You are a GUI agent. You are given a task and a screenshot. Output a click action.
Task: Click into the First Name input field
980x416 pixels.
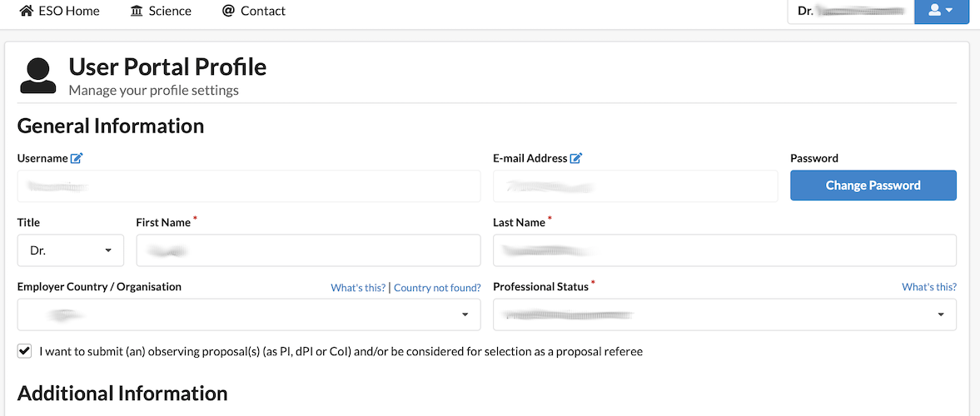pyautogui.click(x=308, y=250)
